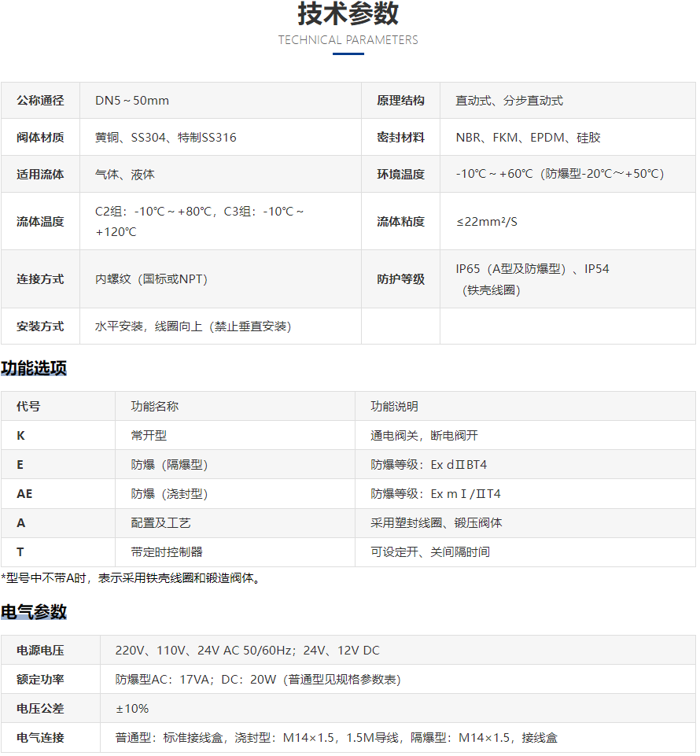Select the 常开型 function name cell
The width and height of the screenshot is (700, 756).
coord(149,436)
